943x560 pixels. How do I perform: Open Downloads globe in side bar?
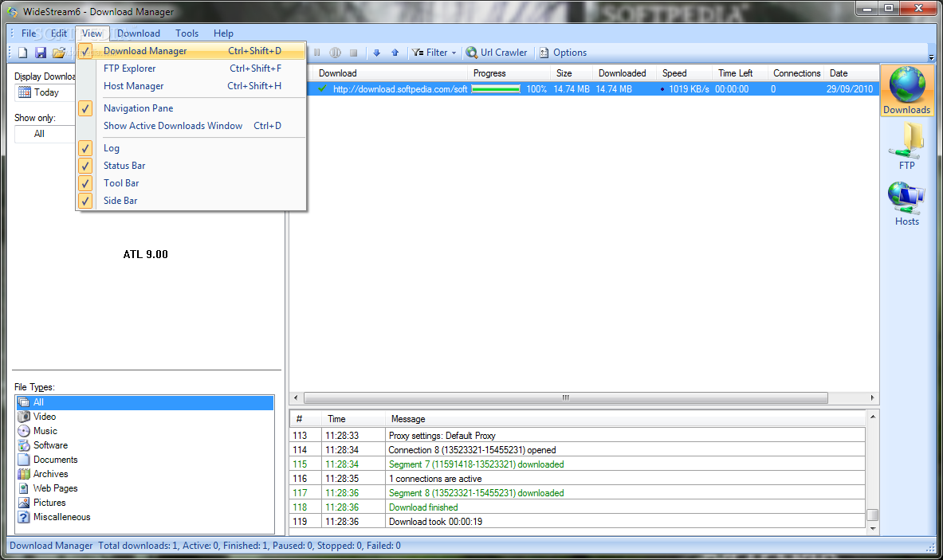coord(907,90)
